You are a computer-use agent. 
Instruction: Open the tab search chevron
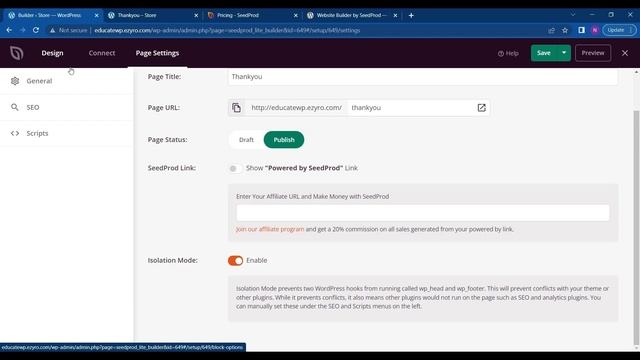573,15
